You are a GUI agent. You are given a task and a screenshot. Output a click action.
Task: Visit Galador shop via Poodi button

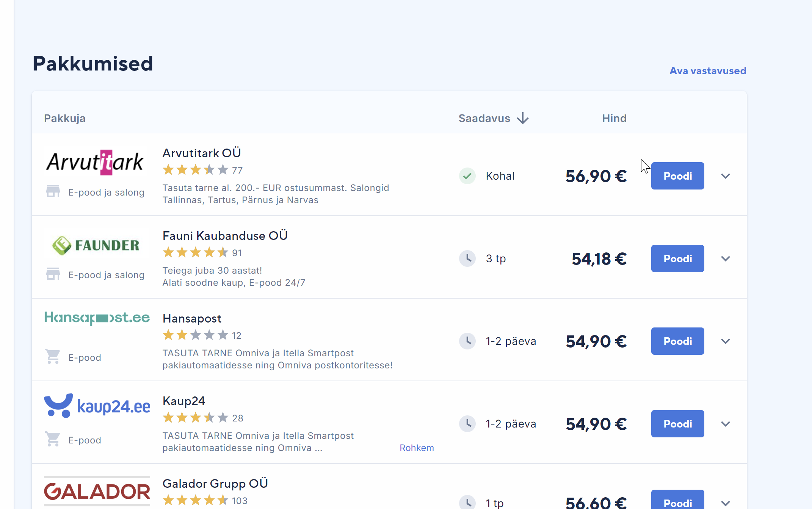[x=677, y=500]
